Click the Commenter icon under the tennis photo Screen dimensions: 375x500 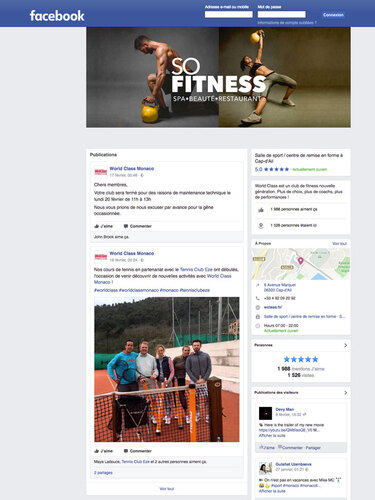[x=126, y=451]
